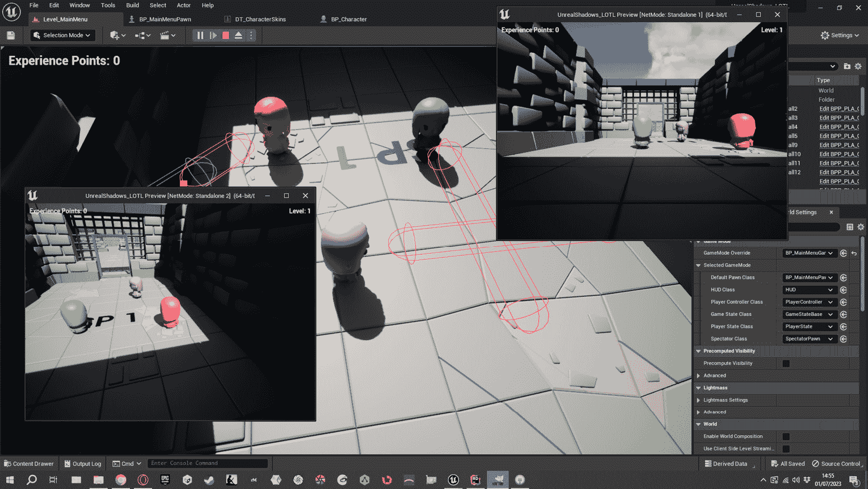Image resolution: width=868 pixels, height=489 pixels.
Task: Open Windows taskbar search
Action: (x=32, y=480)
